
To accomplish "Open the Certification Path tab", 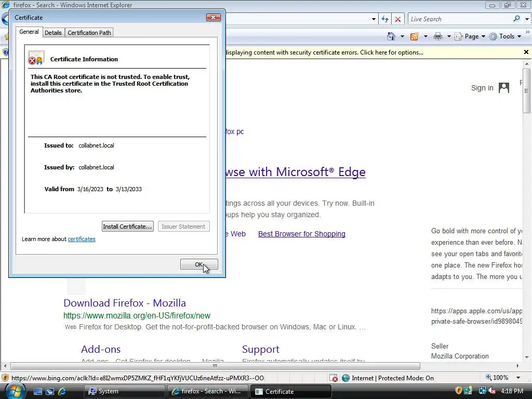I will click(89, 33).
